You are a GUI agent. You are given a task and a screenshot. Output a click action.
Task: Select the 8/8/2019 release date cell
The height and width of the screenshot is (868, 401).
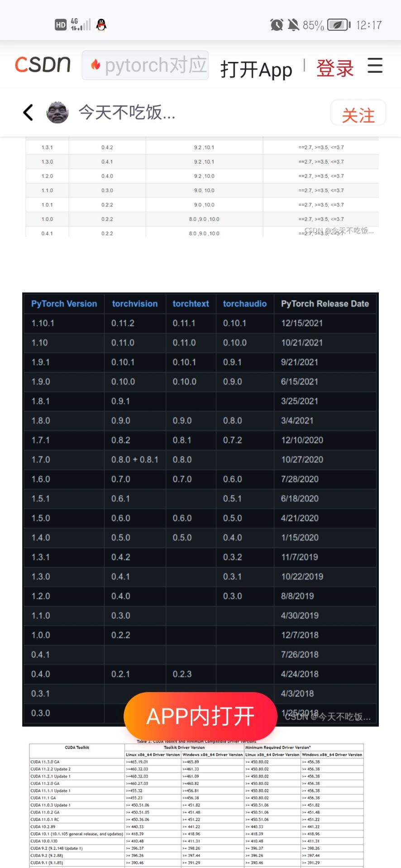297,596
